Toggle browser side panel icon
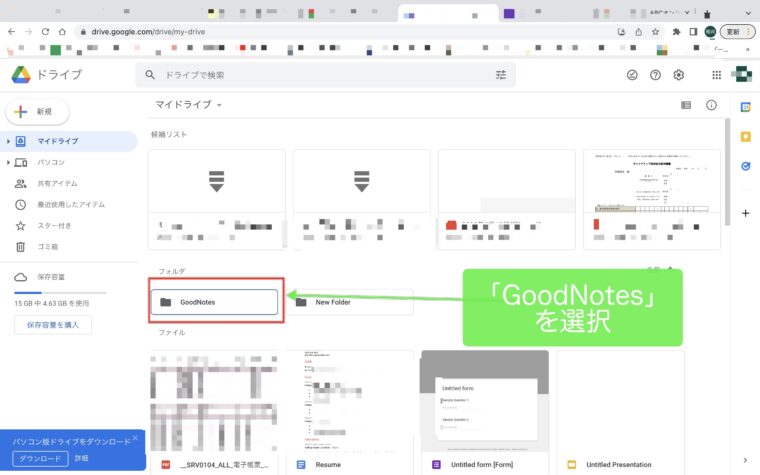The image size is (760, 475). (693, 32)
